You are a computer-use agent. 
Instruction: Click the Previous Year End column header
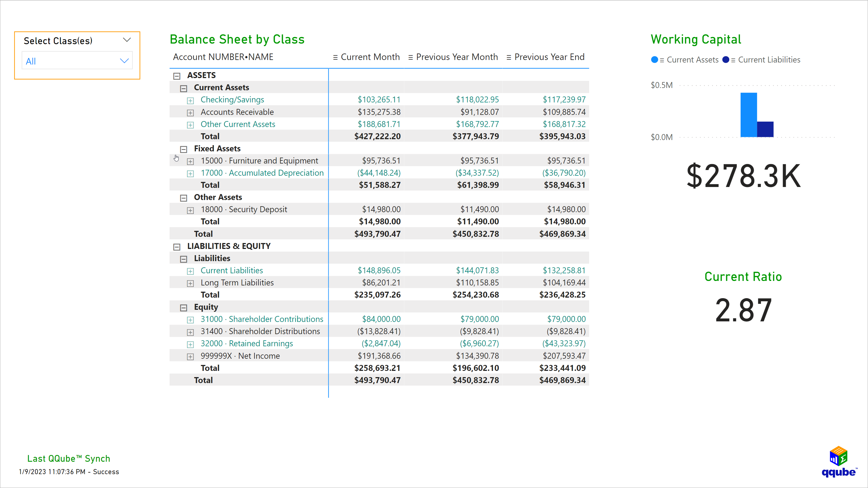pyautogui.click(x=549, y=57)
